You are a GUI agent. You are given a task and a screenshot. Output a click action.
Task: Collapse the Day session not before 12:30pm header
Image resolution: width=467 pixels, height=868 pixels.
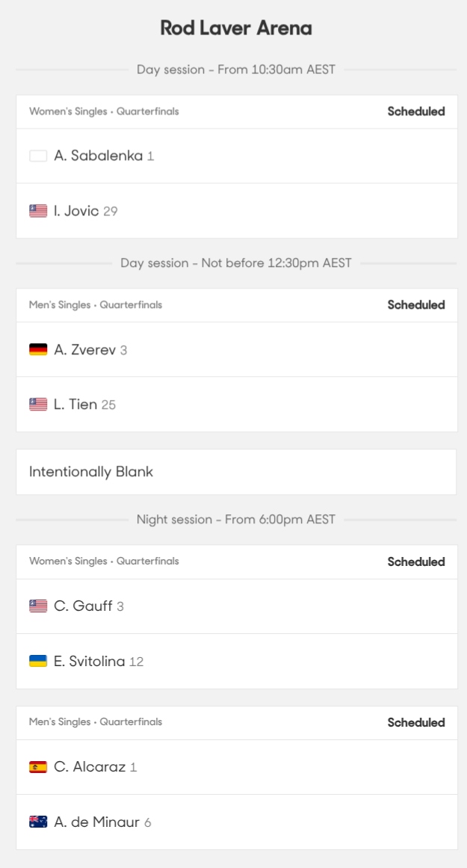click(233, 262)
